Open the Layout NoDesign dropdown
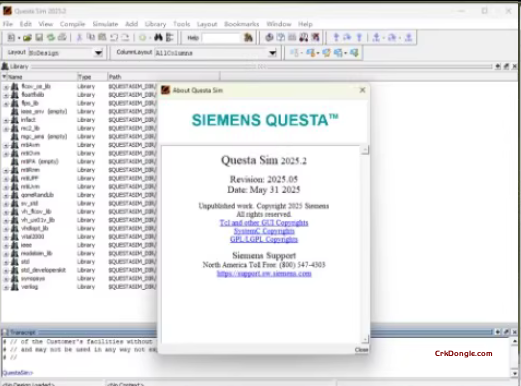This screenshot has height=386, width=521. tap(98, 53)
